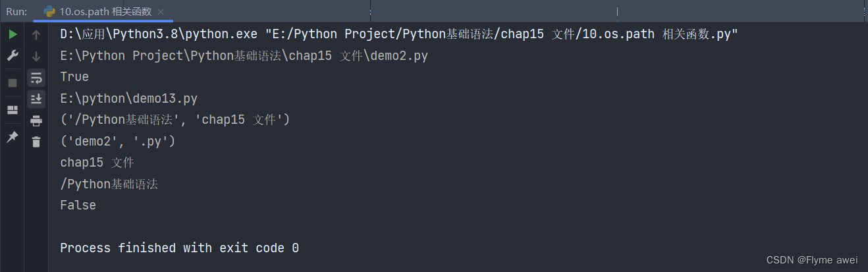Click the 'False' output line
868x272 pixels.
tap(78, 205)
